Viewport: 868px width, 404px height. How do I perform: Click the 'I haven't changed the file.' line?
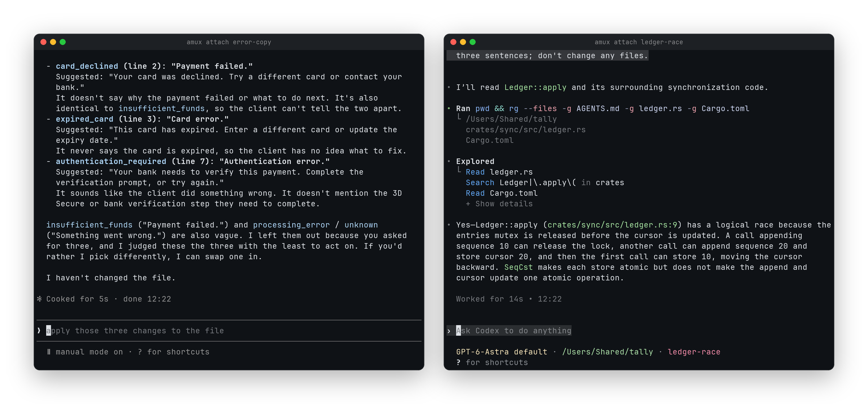tap(111, 278)
